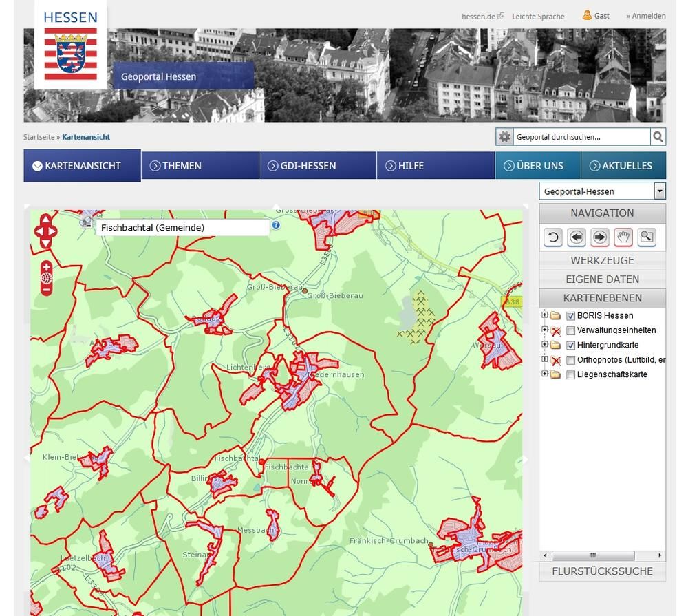Expand the BORIS Hessen tree node
The width and height of the screenshot is (688, 616).
coord(545,315)
